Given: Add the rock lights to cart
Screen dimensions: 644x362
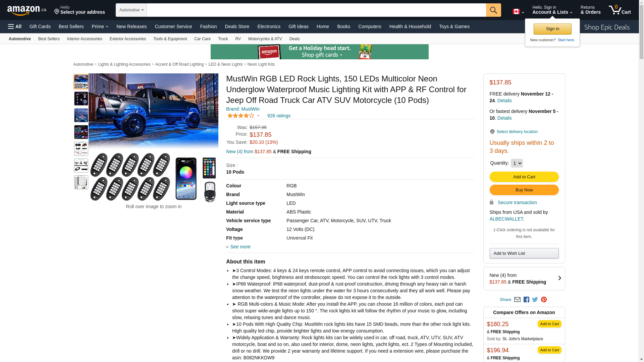Looking at the screenshot, I should click(x=524, y=177).
